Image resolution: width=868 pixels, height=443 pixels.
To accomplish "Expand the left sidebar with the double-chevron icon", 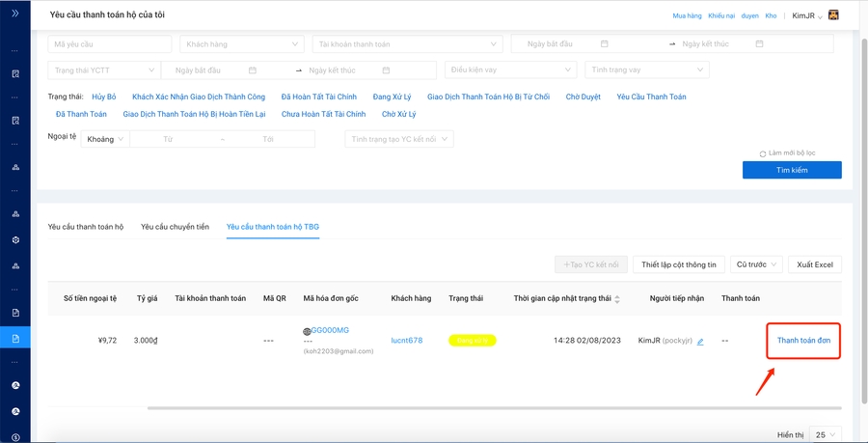I will point(14,14).
